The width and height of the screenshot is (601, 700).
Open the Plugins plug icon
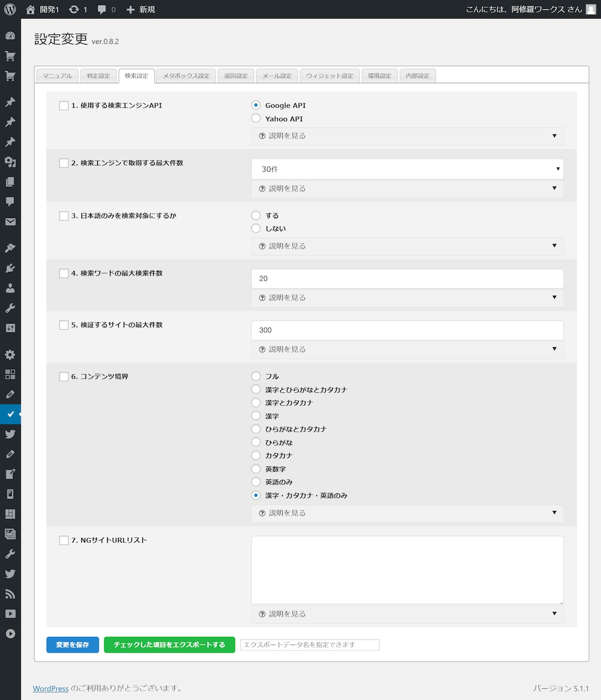pos(10,268)
